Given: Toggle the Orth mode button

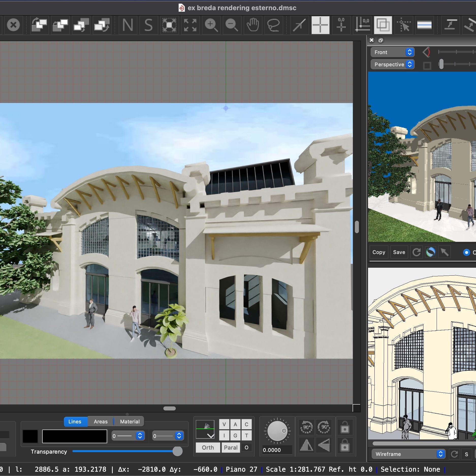Looking at the screenshot, I should point(208,448).
